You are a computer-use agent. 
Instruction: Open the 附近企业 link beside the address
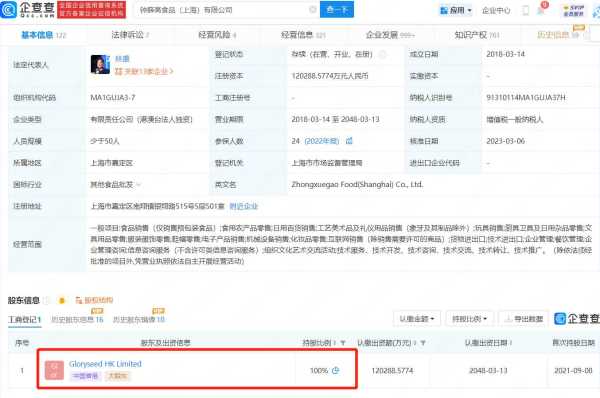point(244,206)
